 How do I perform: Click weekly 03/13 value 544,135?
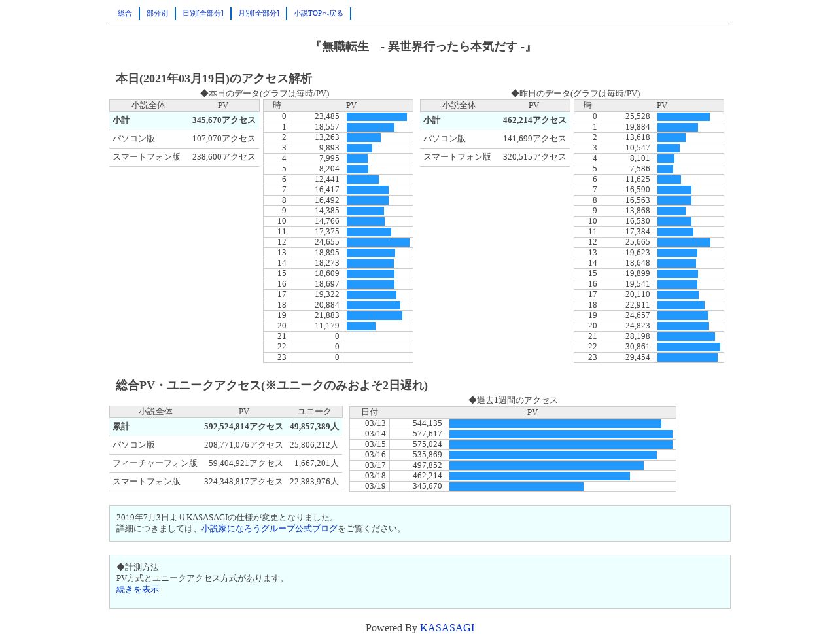[427, 423]
